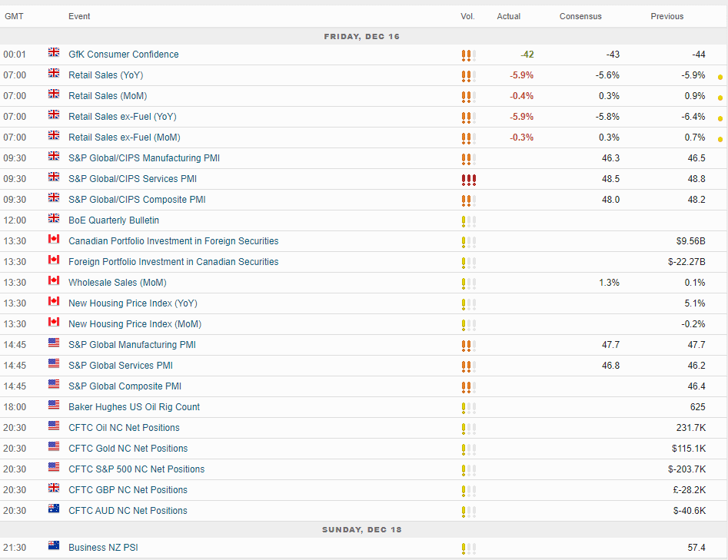
Task: Click the Friday, Dec 16 date header
Action: tap(361, 36)
